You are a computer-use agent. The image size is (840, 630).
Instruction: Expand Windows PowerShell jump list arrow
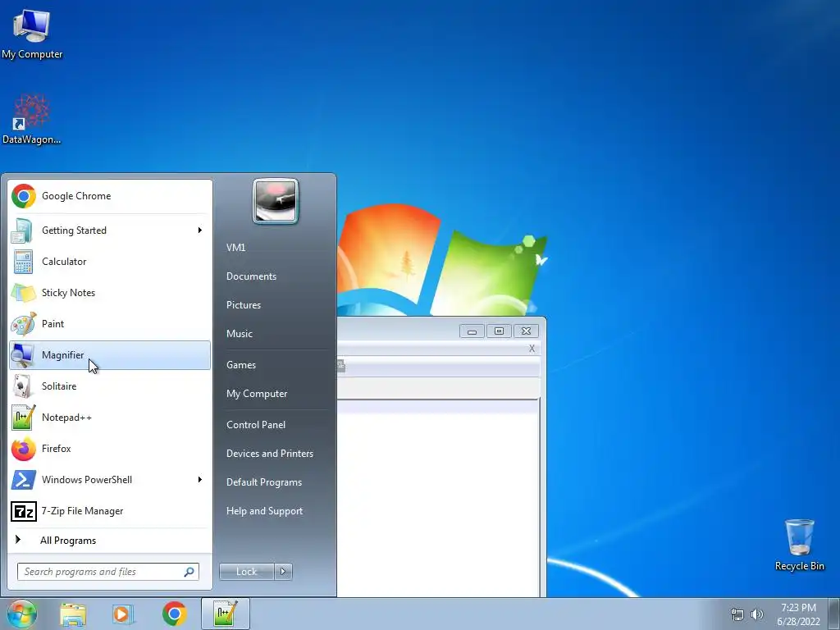point(200,479)
